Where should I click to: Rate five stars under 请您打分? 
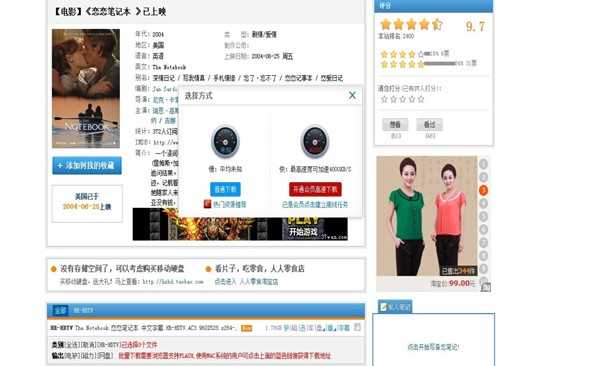[x=421, y=100]
